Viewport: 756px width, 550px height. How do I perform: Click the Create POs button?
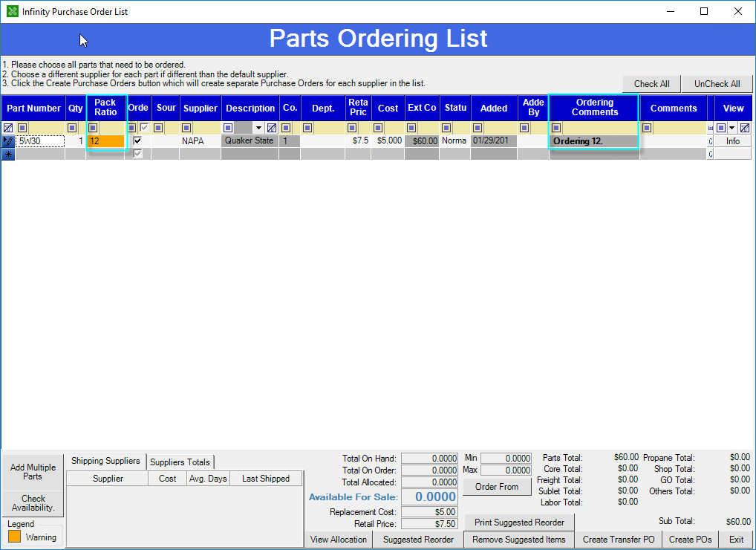[x=691, y=540]
